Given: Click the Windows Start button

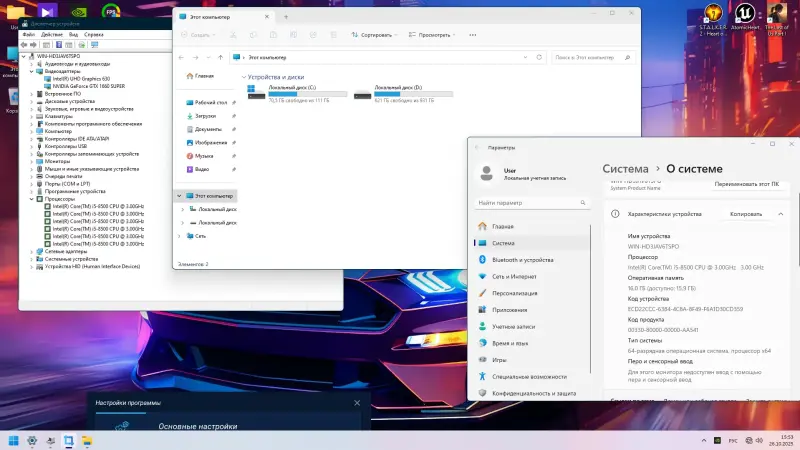Looking at the screenshot, I should 15,440.
